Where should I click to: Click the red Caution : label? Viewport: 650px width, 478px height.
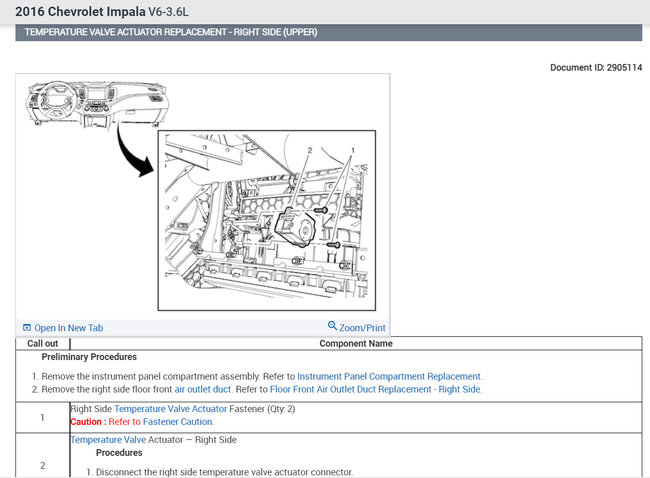click(88, 422)
